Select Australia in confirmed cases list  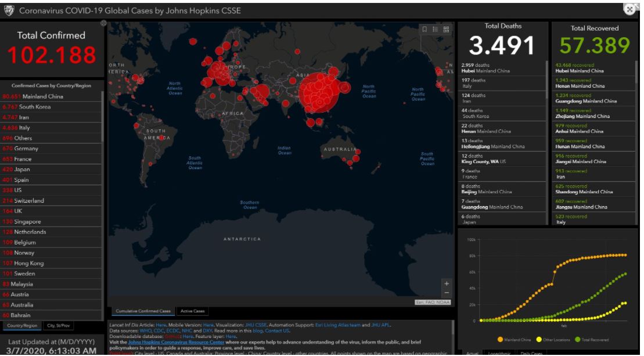point(51,305)
